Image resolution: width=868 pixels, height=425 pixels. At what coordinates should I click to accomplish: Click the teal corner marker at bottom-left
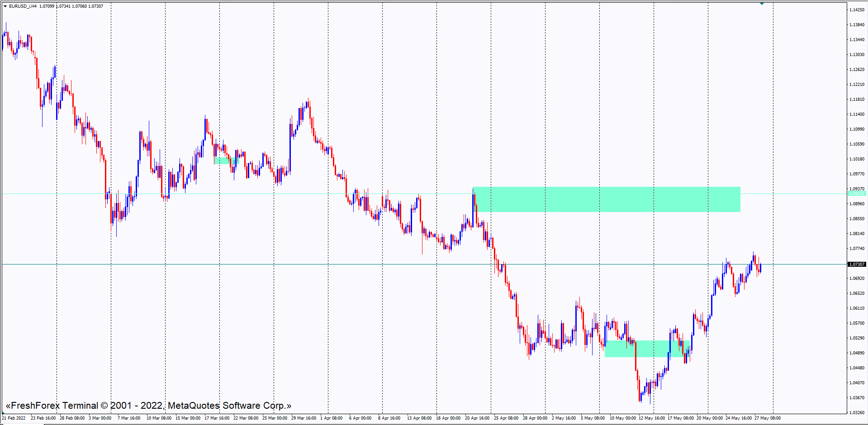coord(3,413)
